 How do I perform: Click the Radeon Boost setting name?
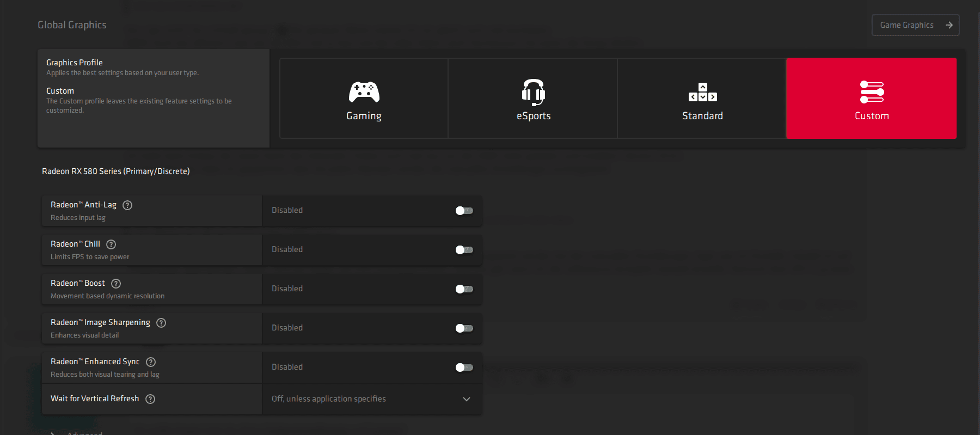pyautogui.click(x=78, y=283)
